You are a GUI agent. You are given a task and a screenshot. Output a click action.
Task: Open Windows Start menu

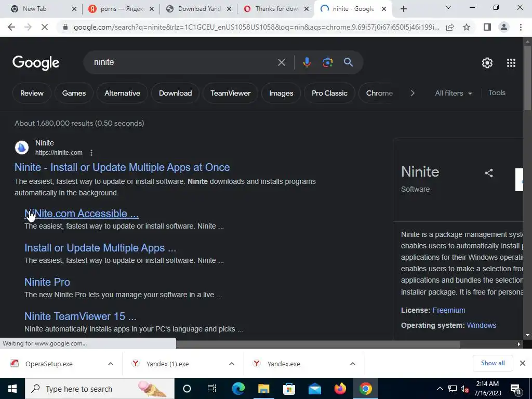coord(12,389)
